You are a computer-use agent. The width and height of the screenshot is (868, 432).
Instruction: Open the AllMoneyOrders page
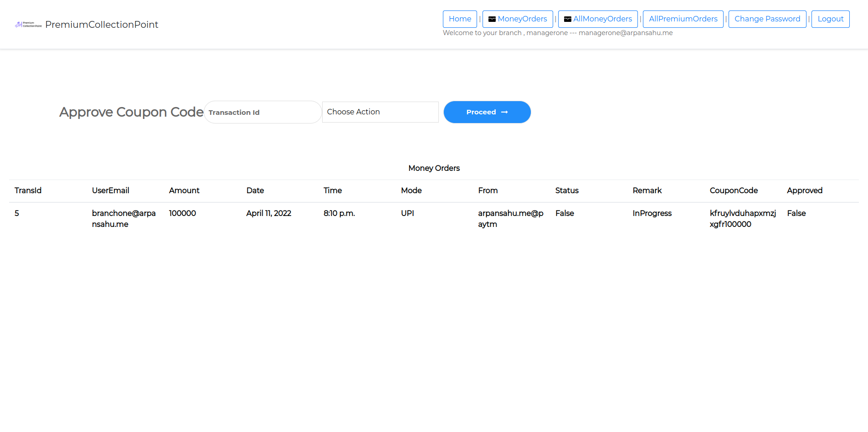coord(598,19)
